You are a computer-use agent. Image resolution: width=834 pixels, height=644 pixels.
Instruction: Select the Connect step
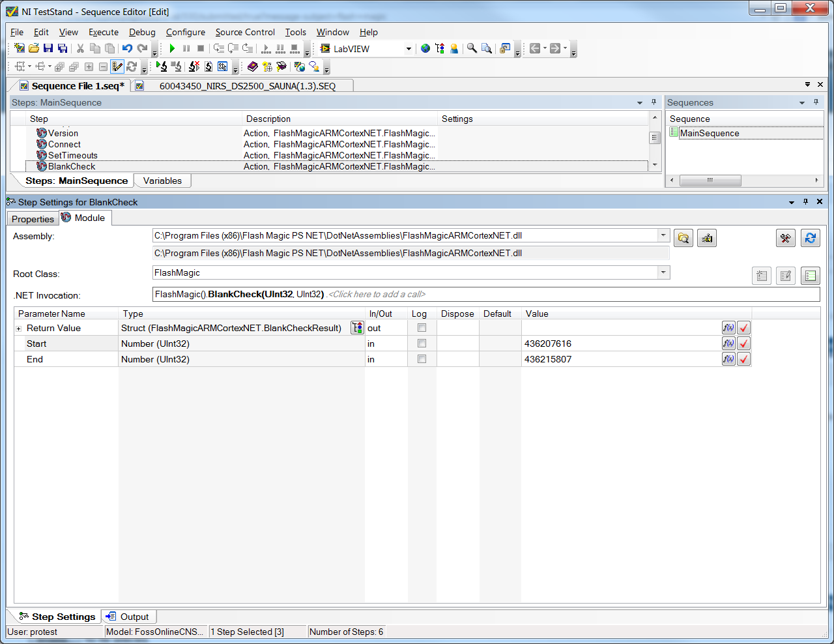(65, 144)
